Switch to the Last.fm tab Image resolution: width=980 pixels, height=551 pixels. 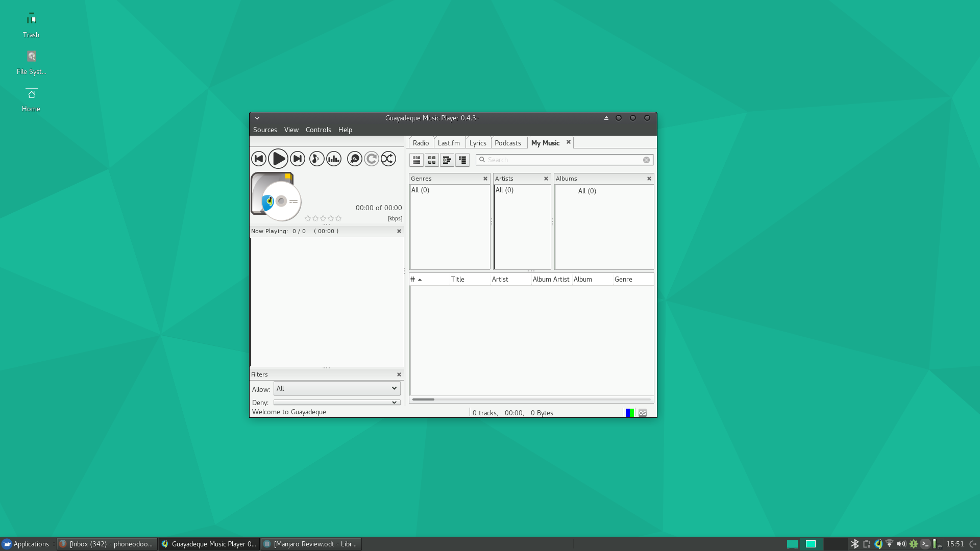(449, 143)
